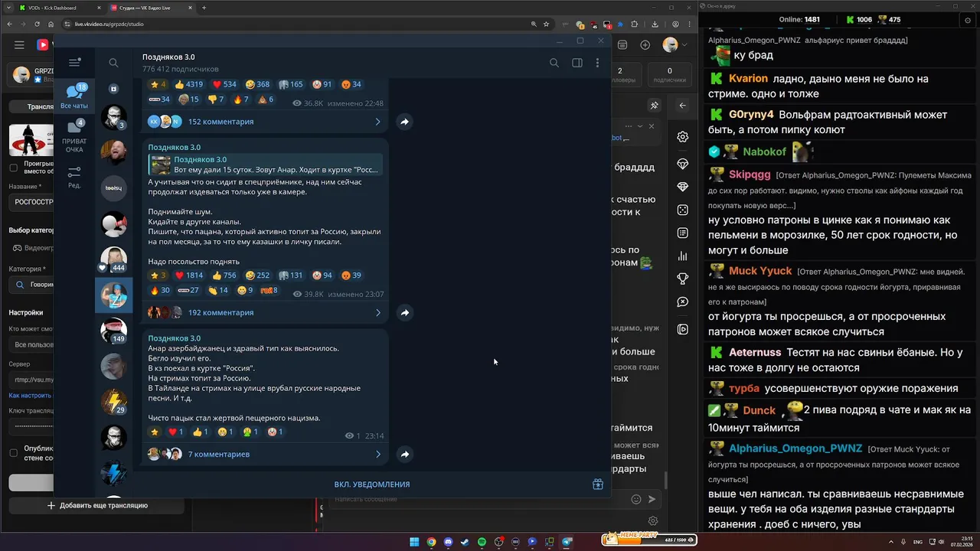Image resolution: width=980 pixels, height=551 pixels.
Task: Open Steam from the taskbar
Action: (465, 542)
